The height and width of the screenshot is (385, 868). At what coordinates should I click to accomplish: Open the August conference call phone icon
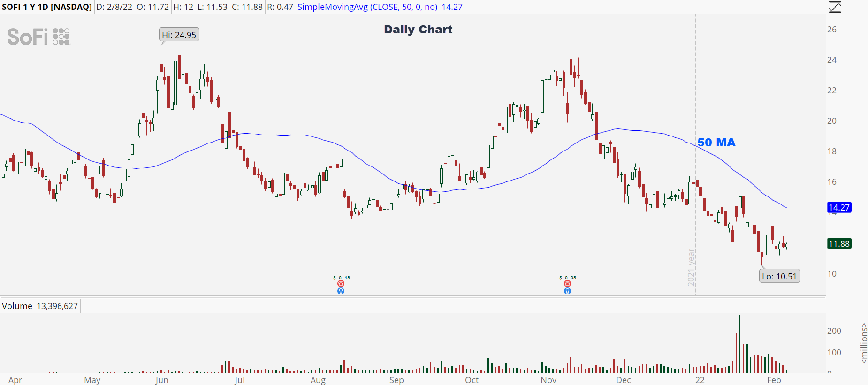341,284
